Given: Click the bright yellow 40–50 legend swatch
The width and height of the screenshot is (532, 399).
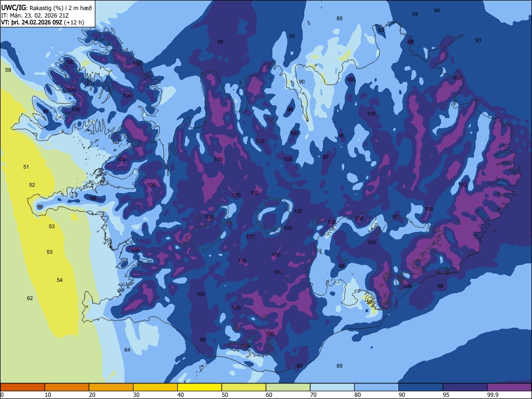Looking at the screenshot, I should (x=199, y=387).
